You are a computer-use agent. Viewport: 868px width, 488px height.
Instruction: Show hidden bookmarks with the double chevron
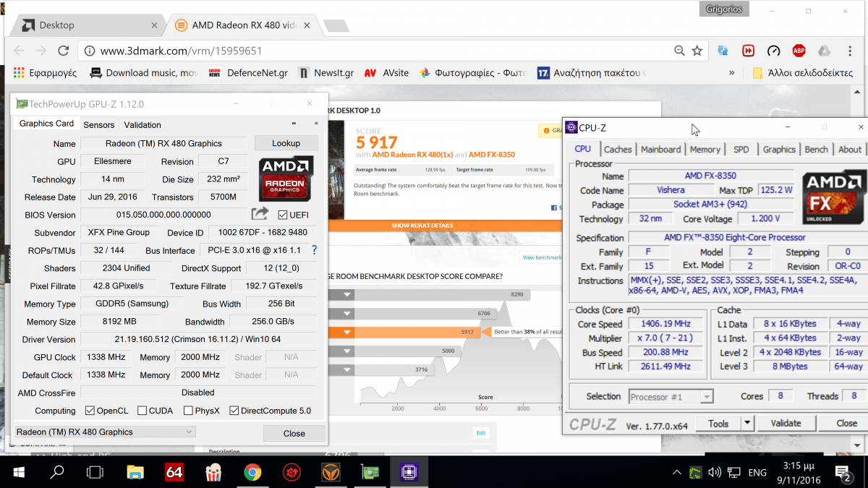coord(732,72)
